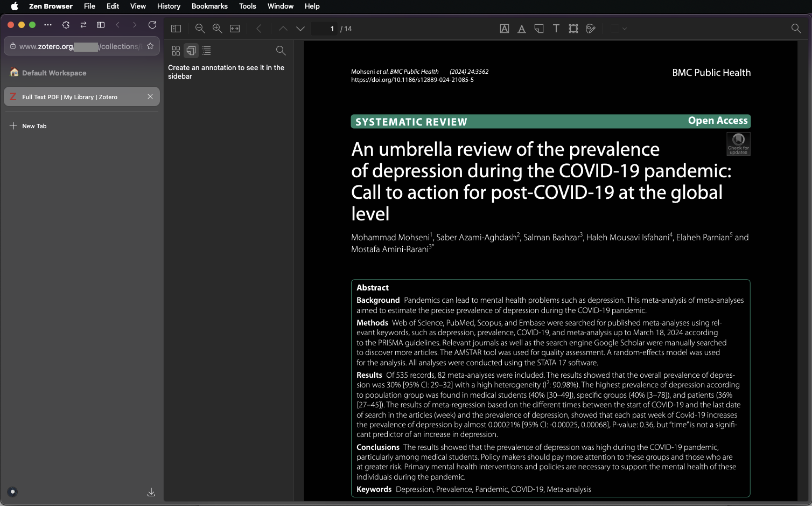Screen dimensions: 812x506
Task: Open the File menu
Action: click(89, 6)
